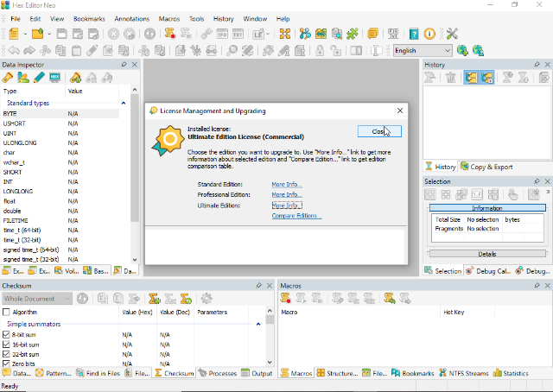The width and height of the screenshot is (553, 392).
Task: Click the HEX display icon in Data Inspector
Action: coord(54,78)
